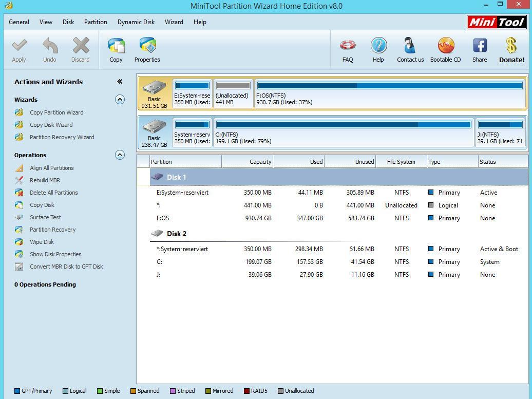Open the Disk menu
The image size is (532, 399).
(x=68, y=22)
